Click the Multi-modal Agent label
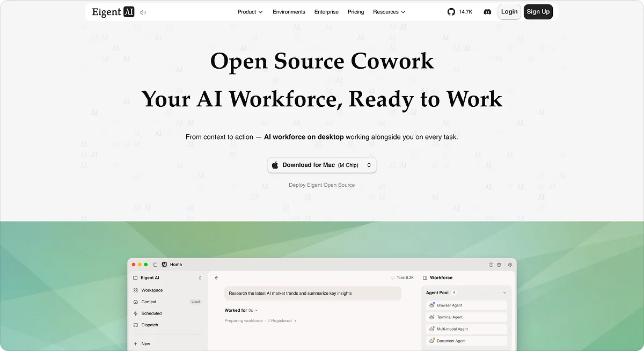This screenshot has width=644, height=351. pos(452,329)
